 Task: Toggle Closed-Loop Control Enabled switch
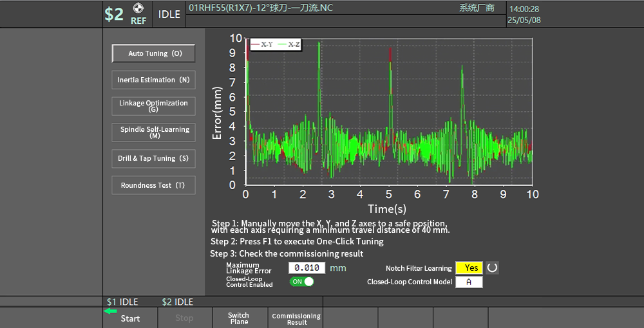coord(301,282)
